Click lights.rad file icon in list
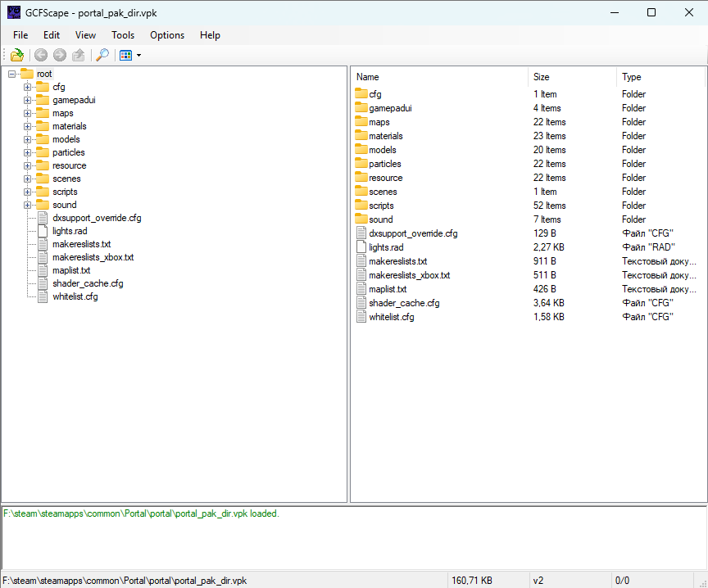 coord(361,247)
